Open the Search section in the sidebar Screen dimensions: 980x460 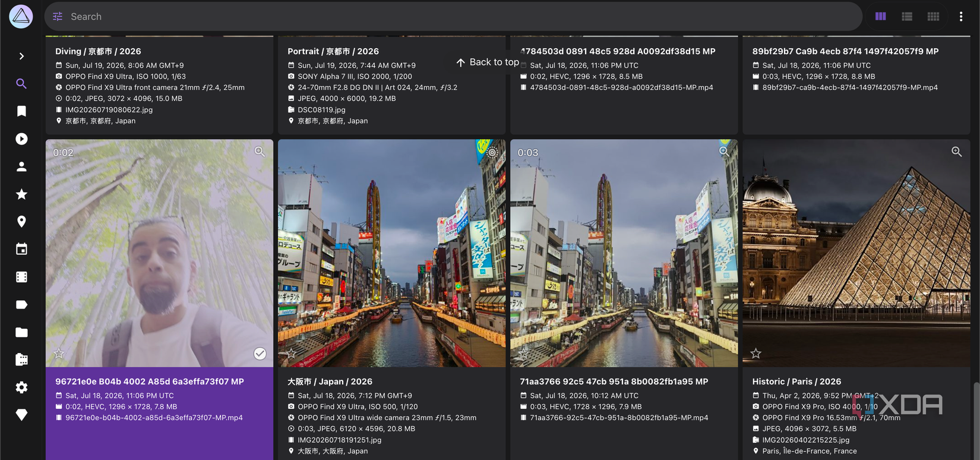(x=21, y=84)
